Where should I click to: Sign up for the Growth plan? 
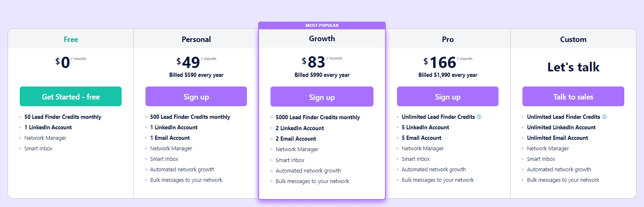coord(322,97)
